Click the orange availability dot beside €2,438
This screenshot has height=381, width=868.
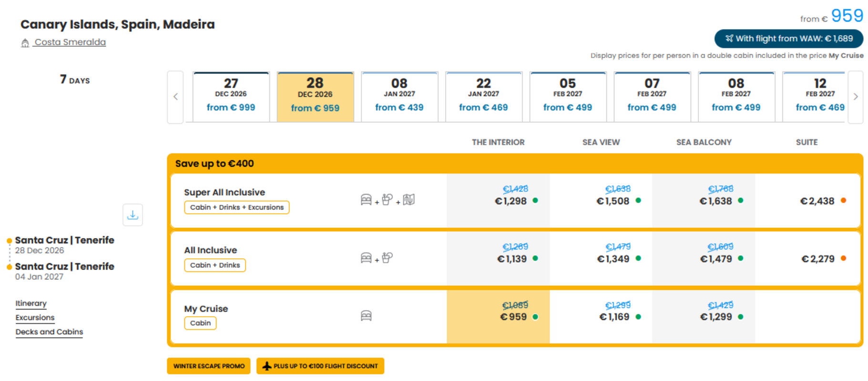843,201
